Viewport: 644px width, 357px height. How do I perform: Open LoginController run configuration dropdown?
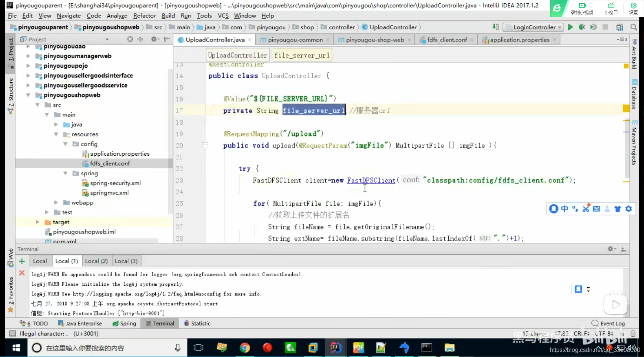534,27
